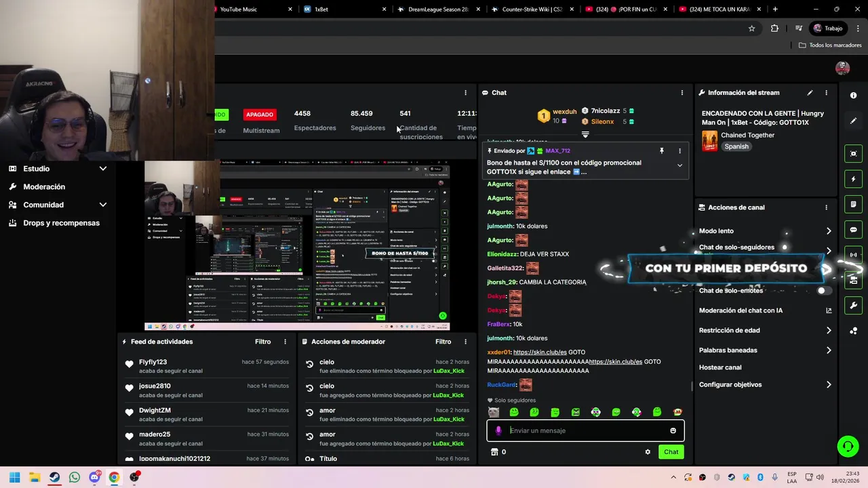Viewport: 868px width, 488px height.
Task: Select the chat bubble sidebar icon
Action: coord(853,230)
